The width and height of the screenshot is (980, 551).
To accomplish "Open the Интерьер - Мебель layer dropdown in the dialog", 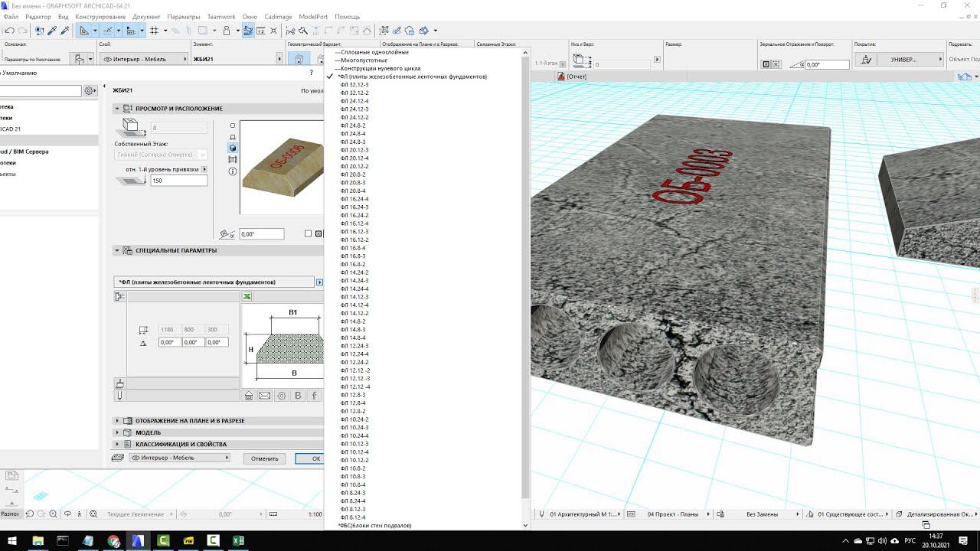I will tap(180, 458).
